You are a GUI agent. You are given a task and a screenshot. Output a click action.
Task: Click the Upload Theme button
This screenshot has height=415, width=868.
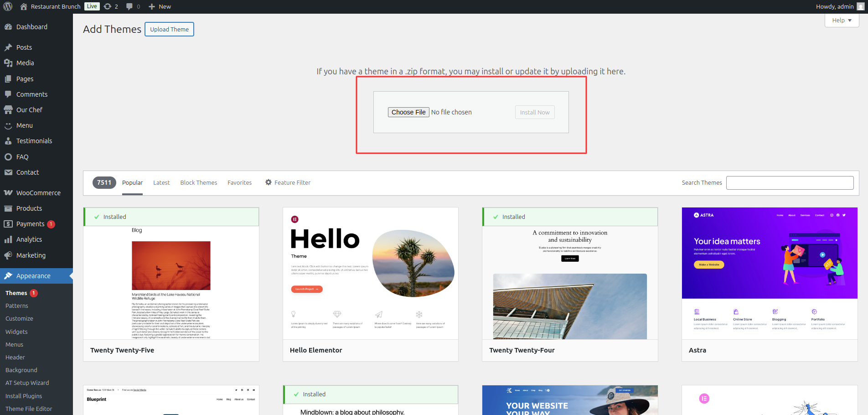pyautogui.click(x=169, y=29)
